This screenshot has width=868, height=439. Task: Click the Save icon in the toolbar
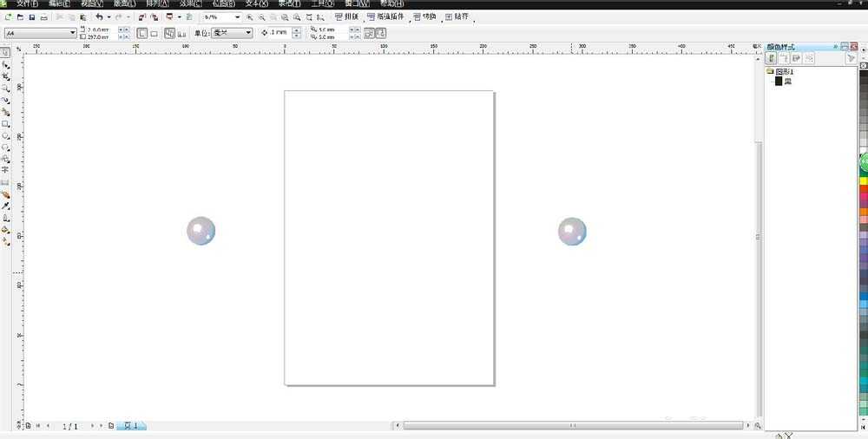pos(32,17)
